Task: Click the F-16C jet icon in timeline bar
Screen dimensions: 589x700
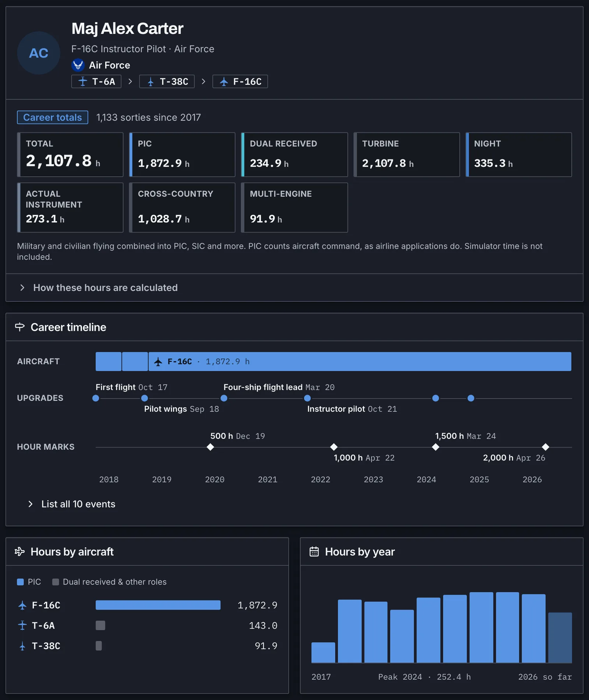Action: tap(158, 362)
